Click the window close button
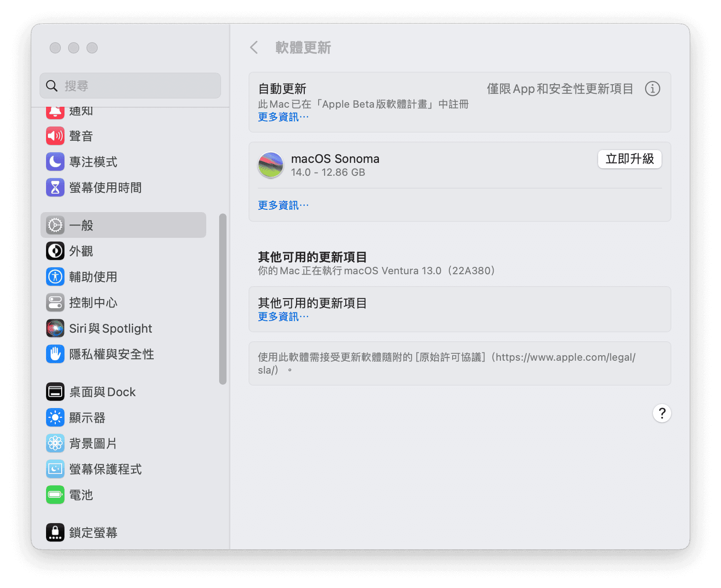This screenshot has height=588, width=721. click(55, 48)
